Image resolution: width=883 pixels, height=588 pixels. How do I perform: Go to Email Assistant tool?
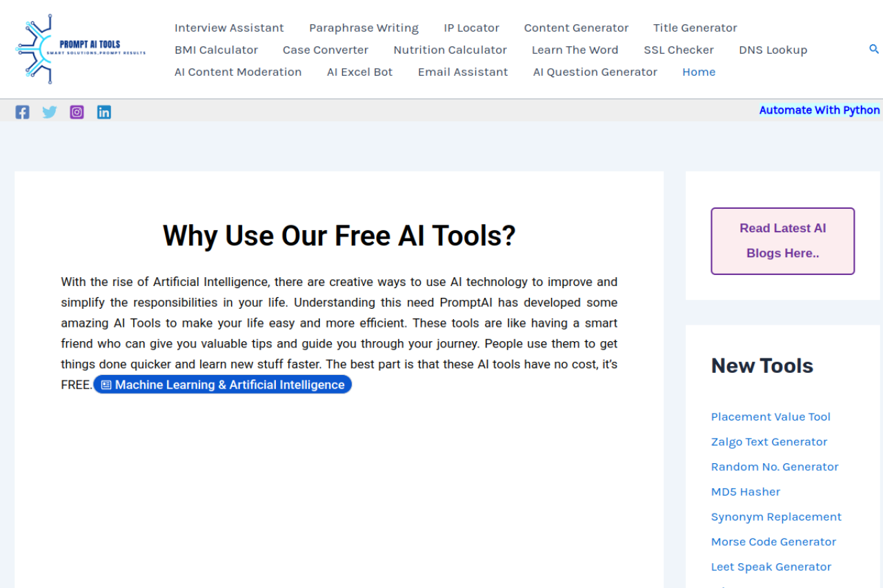tap(463, 72)
